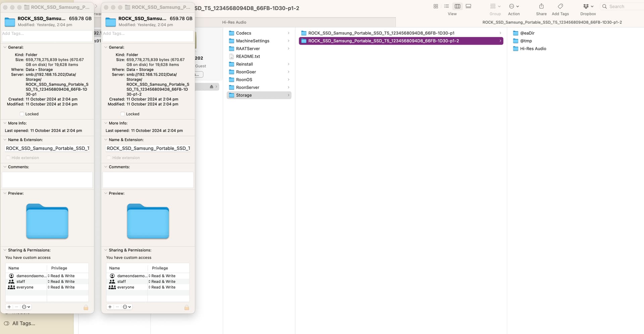Toggle Hide extension in right Info window
The image size is (644, 334).
(x=109, y=157)
